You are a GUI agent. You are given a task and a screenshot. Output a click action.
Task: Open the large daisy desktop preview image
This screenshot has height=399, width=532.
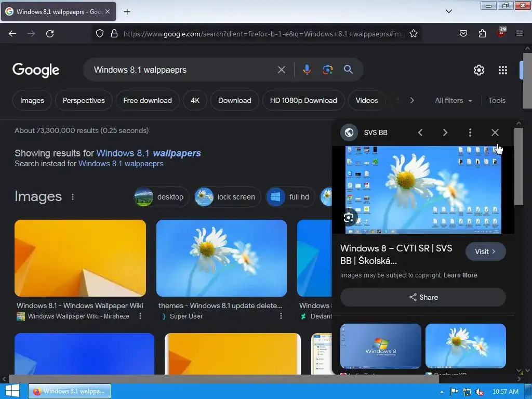coord(423,190)
